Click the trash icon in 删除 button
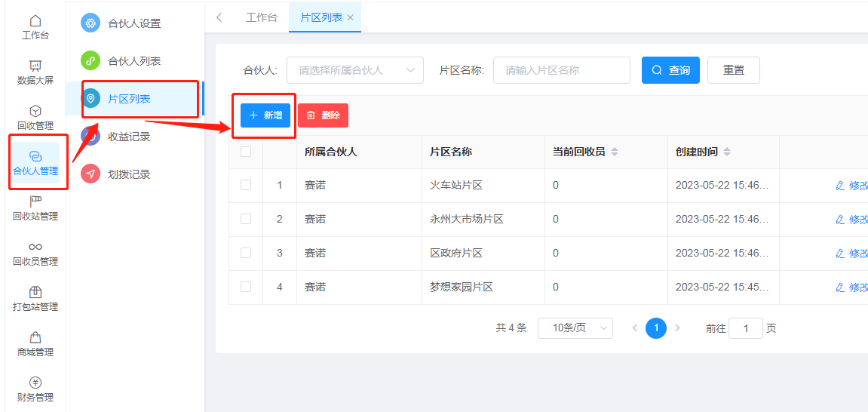This screenshot has width=868, height=412. pos(311,115)
